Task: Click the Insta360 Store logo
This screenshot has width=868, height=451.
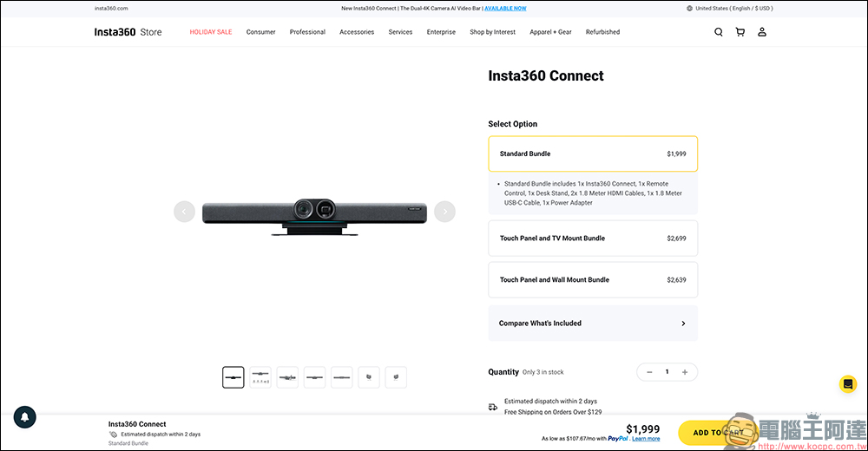Action: click(128, 32)
